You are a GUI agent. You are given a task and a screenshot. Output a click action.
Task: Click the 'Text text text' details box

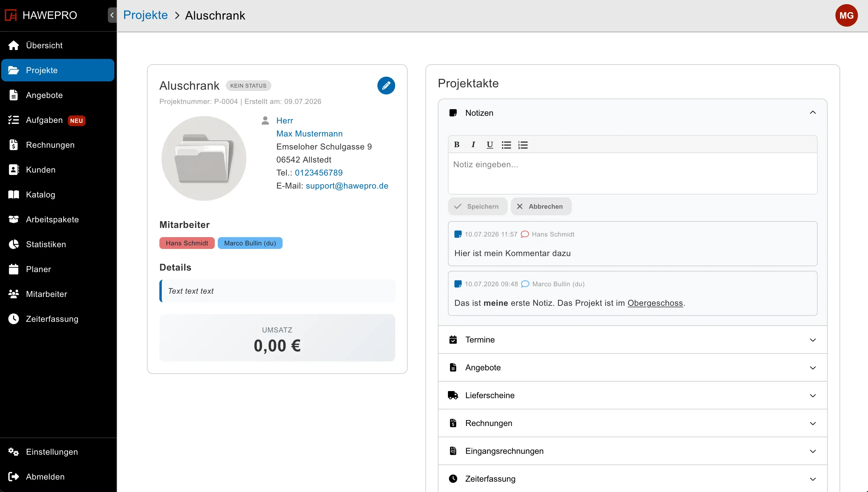[x=277, y=291]
